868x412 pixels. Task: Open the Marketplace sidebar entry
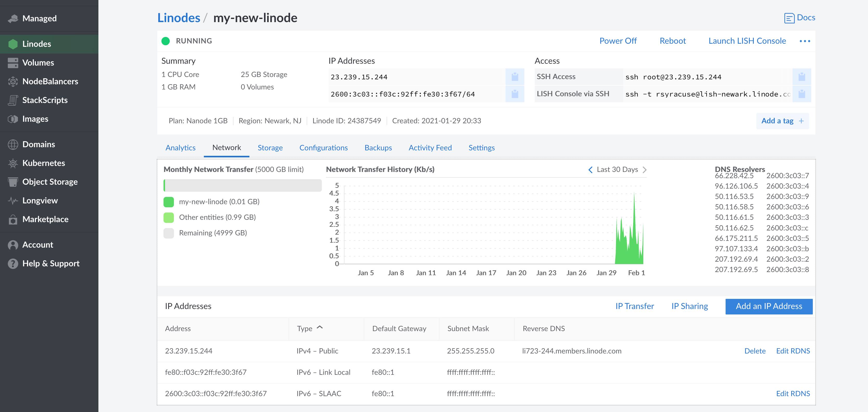(45, 219)
